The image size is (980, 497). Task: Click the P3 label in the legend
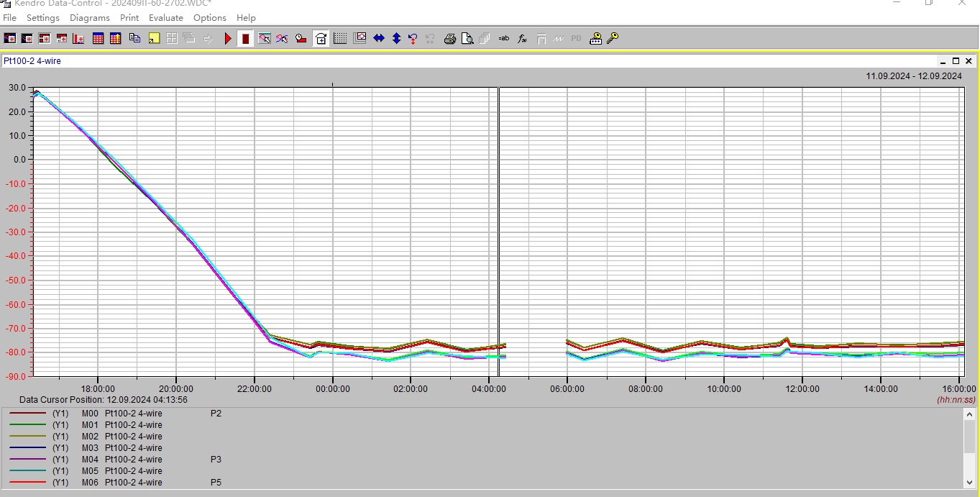pyautogui.click(x=216, y=460)
